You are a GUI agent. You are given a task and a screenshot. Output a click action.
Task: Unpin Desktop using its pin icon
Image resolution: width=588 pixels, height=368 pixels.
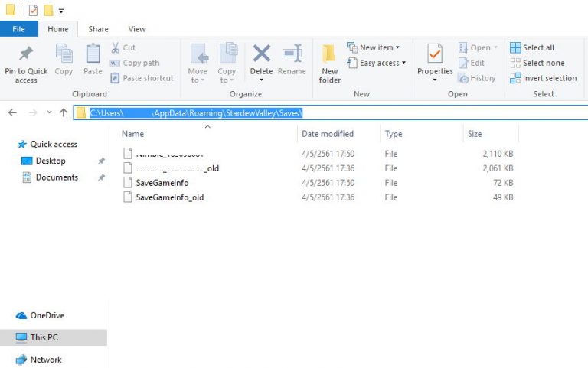tap(101, 161)
